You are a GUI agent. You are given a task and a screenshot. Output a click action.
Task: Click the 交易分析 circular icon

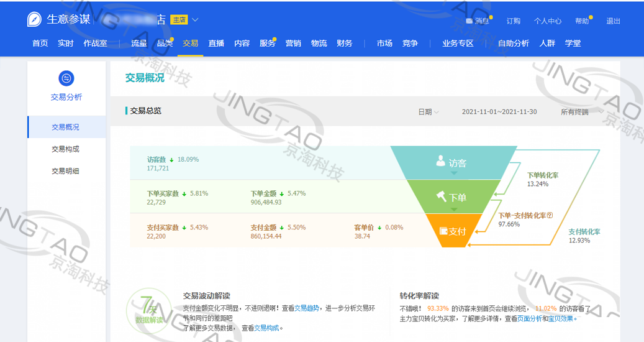point(66,78)
